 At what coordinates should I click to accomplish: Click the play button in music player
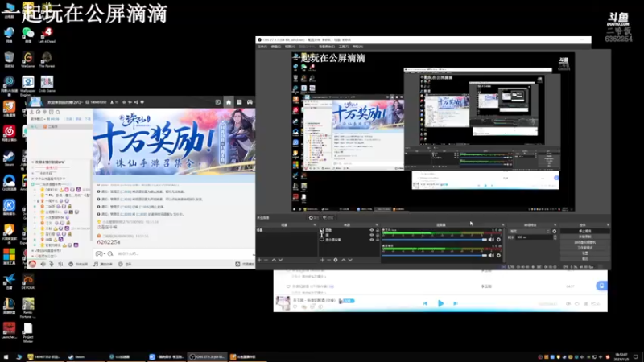click(x=440, y=303)
